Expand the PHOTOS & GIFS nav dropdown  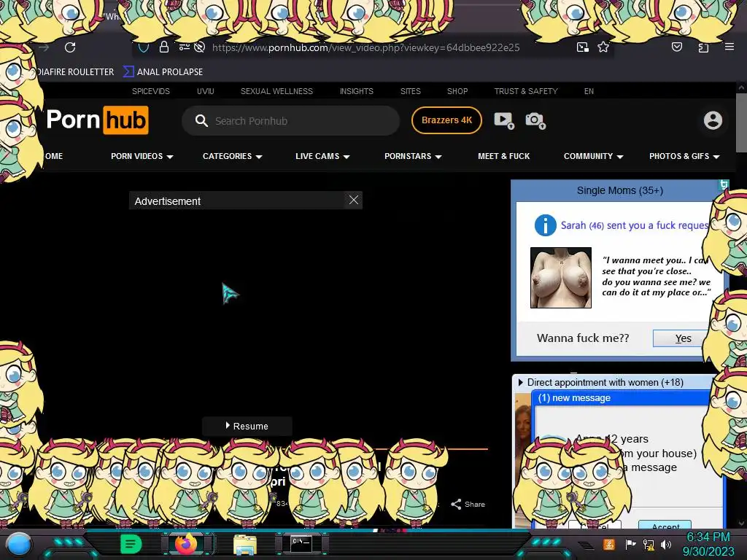pos(684,156)
